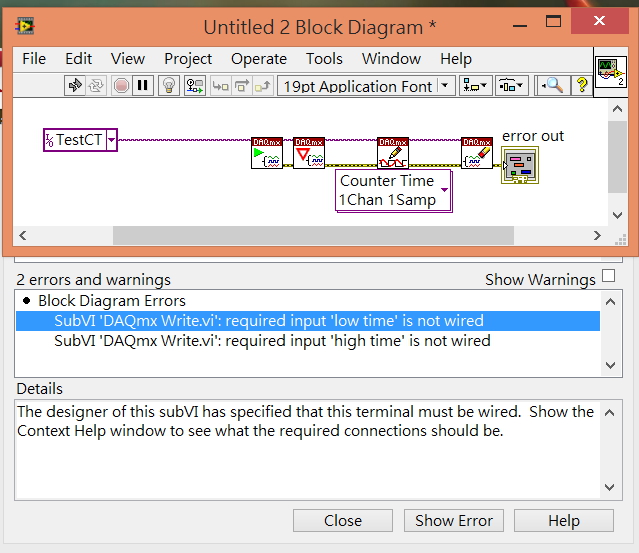Open Counter Time 1Chan 1Samp polymorphic selector

(393, 191)
